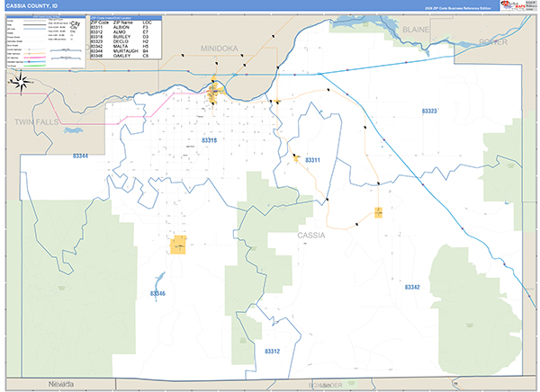Click the 83312 ZIP label on map
The image size is (540, 392).
[x=272, y=352]
